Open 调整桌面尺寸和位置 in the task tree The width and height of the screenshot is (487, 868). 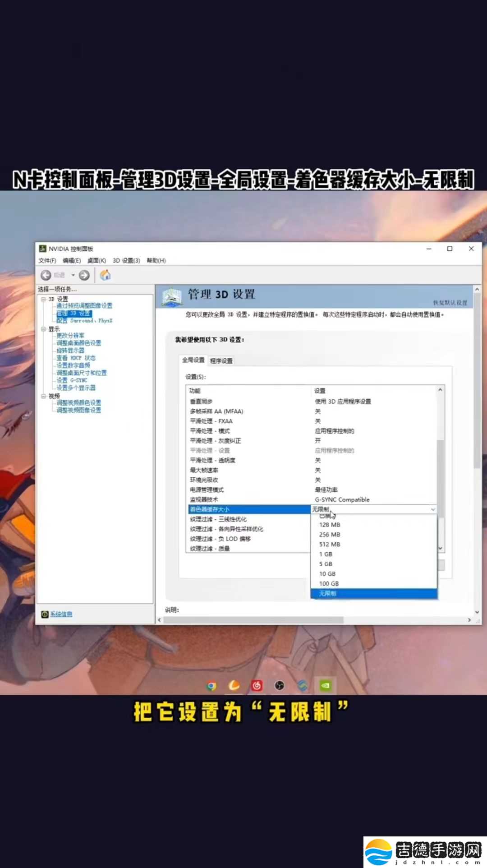pos(82,373)
